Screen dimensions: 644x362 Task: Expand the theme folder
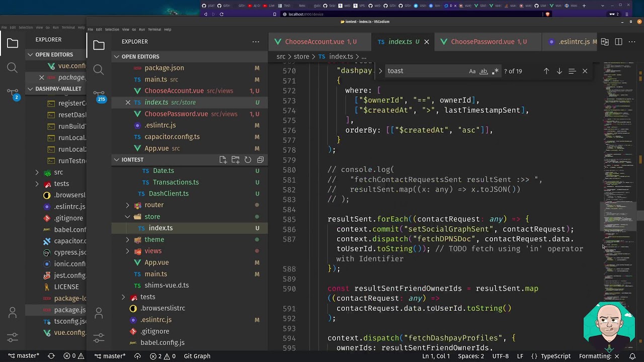coord(154,240)
